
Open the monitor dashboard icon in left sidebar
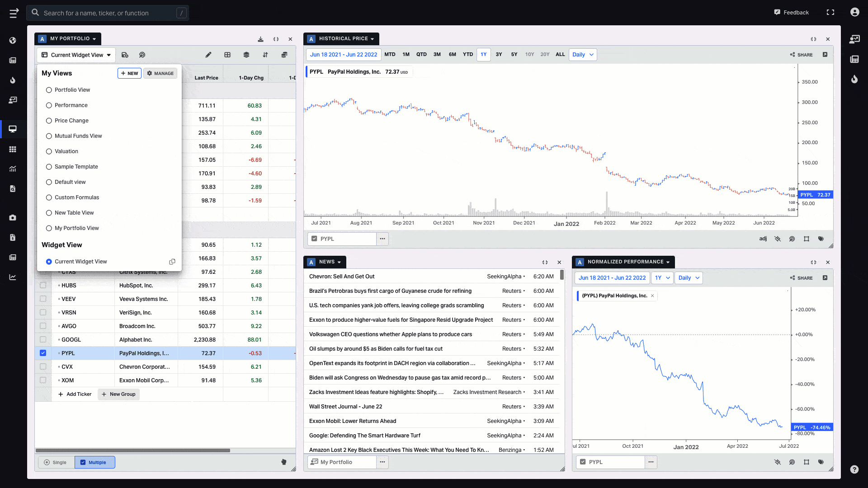[x=13, y=129]
